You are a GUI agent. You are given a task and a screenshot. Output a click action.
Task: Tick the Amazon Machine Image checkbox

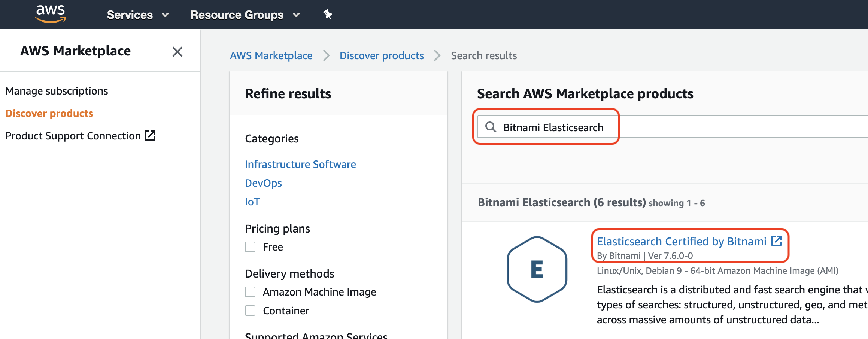click(250, 292)
